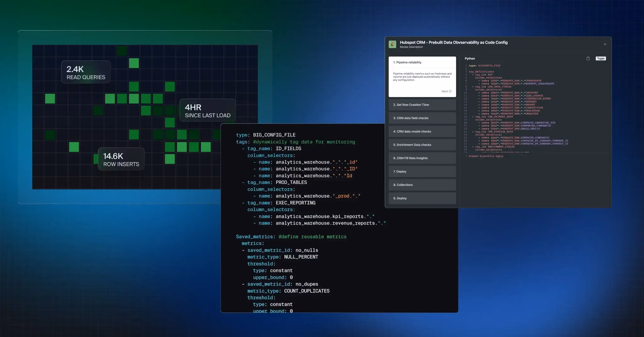This screenshot has height=337, width=644.
Task: Click the 'tag_id: RCT' code line
Action: click(x=482, y=75)
